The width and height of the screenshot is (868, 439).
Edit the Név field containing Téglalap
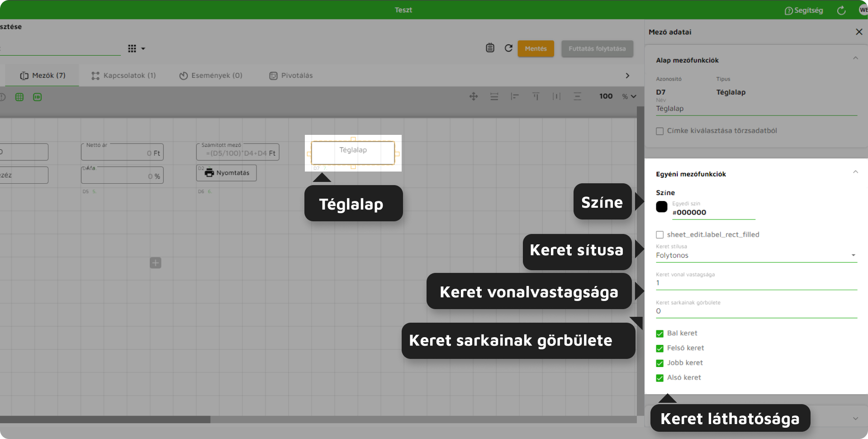[x=756, y=109]
